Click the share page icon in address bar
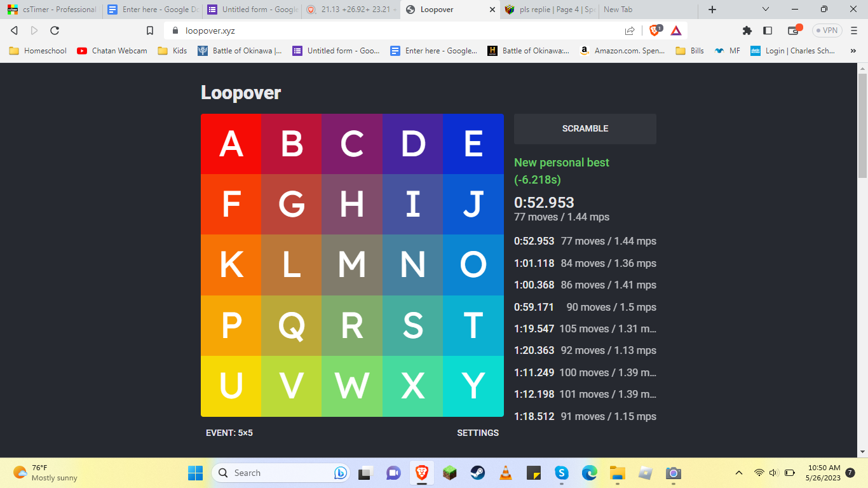Image resolution: width=868 pixels, height=488 pixels. point(630,30)
